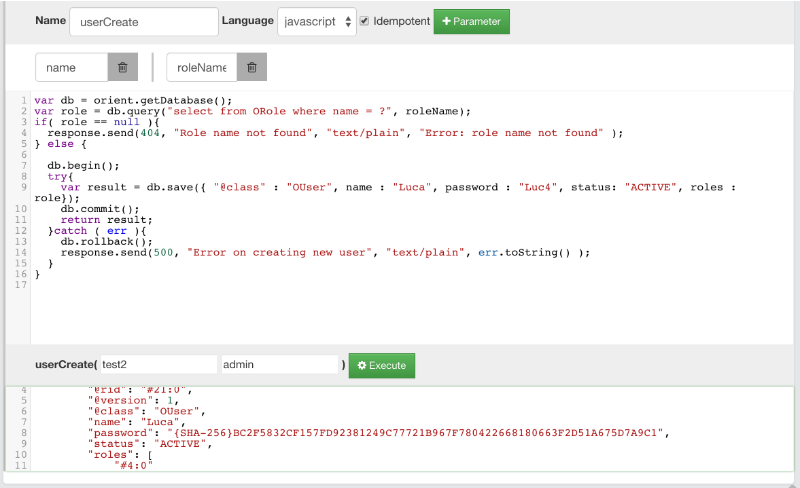Viewport: 800px width, 488px height.
Task: Toggle the Idempotent checkbox
Action: pos(364,21)
